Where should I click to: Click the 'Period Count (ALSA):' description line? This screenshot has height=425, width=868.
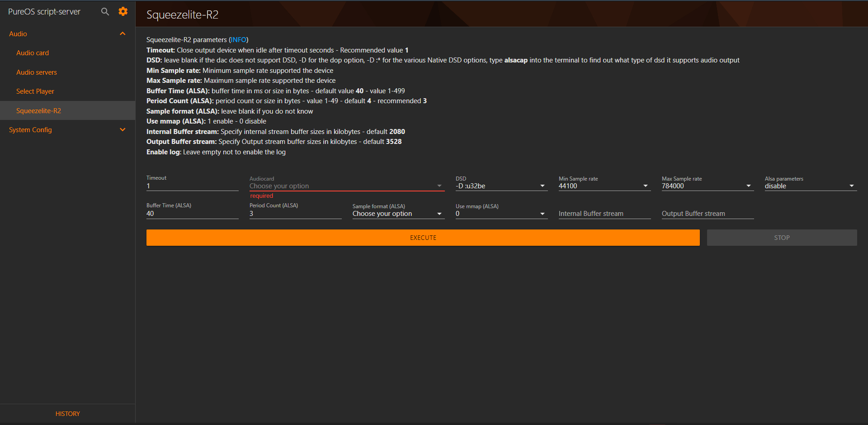pos(286,101)
